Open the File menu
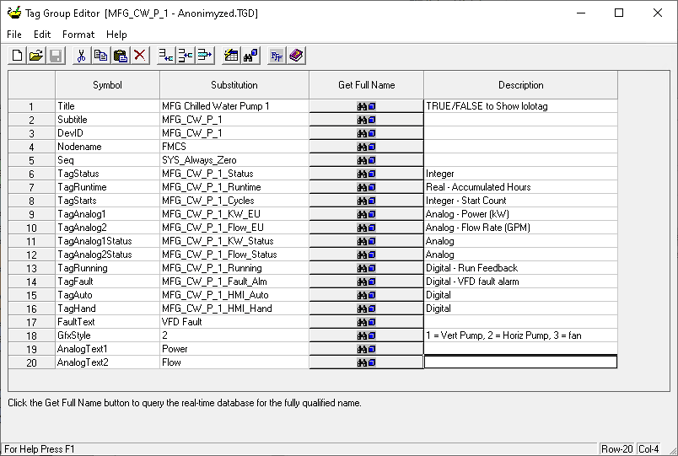The height and width of the screenshot is (456, 678). (x=14, y=35)
